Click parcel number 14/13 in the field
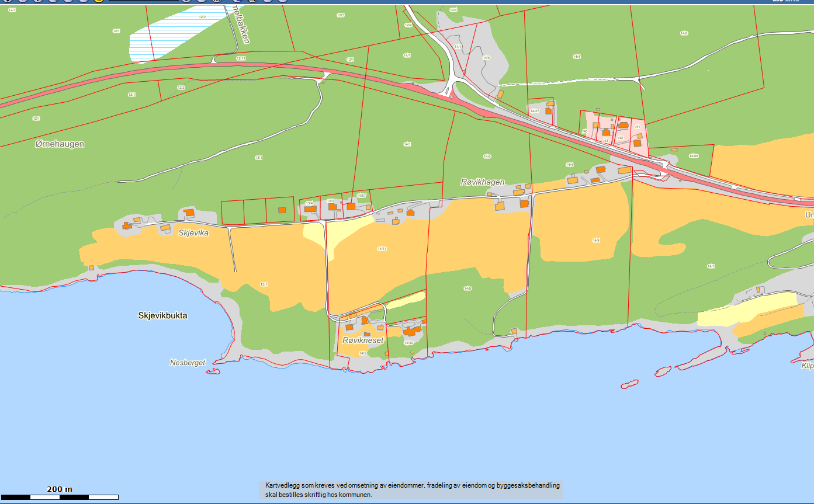Viewport: 814px width, 504px height. (382, 249)
